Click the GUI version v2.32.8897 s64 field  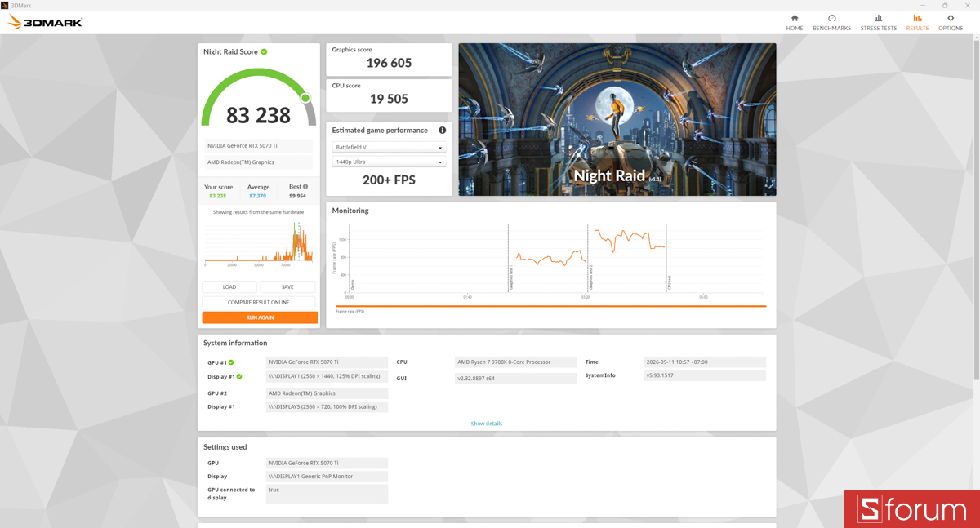pos(515,379)
